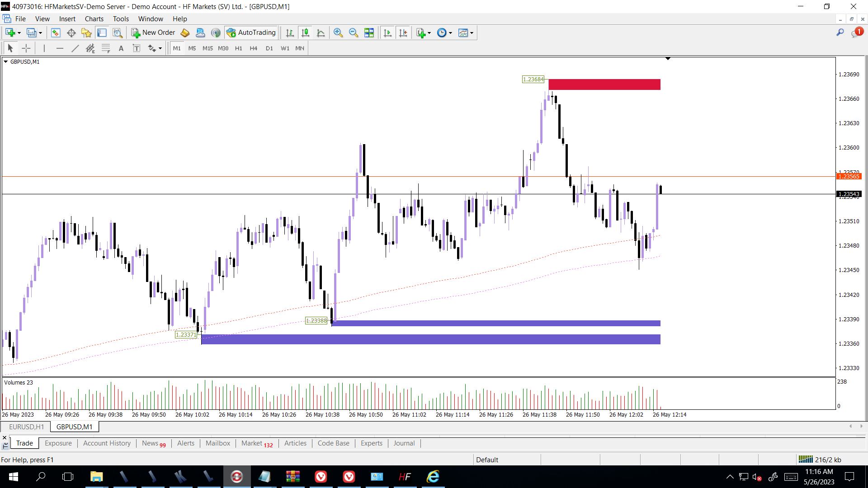Image resolution: width=868 pixels, height=488 pixels.
Task: Switch to the Account History tab
Action: 107,443
